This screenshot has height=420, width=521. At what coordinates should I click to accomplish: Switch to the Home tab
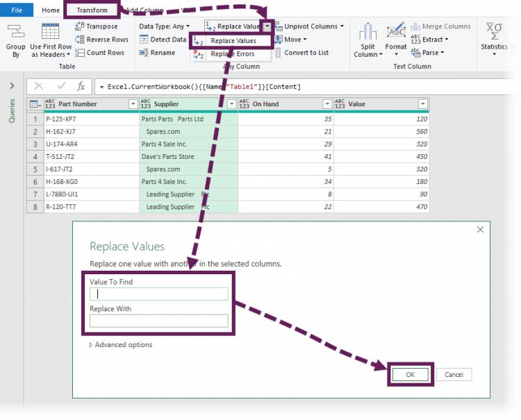(x=51, y=10)
